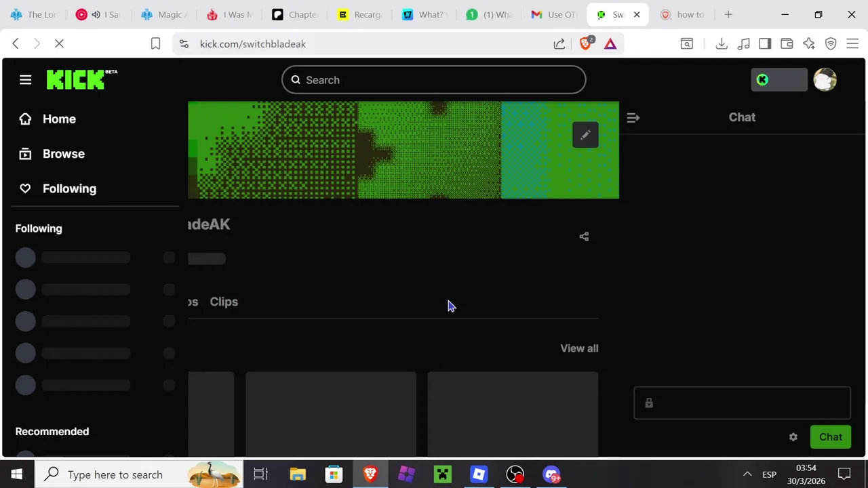The image size is (868, 488).
Task: Bookmark this page
Action: [155, 44]
